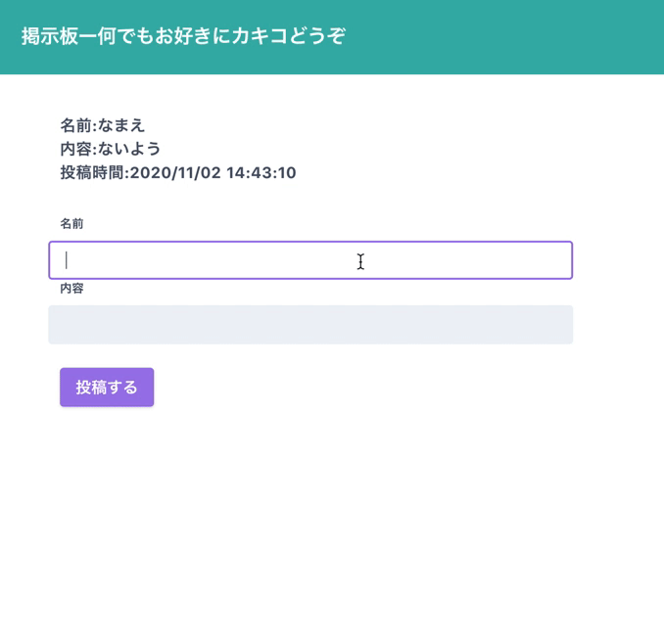Select the posted line 名前:なまえ
Image resolution: width=664 pixels, height=644 pixels.
(x=103, y=125)
